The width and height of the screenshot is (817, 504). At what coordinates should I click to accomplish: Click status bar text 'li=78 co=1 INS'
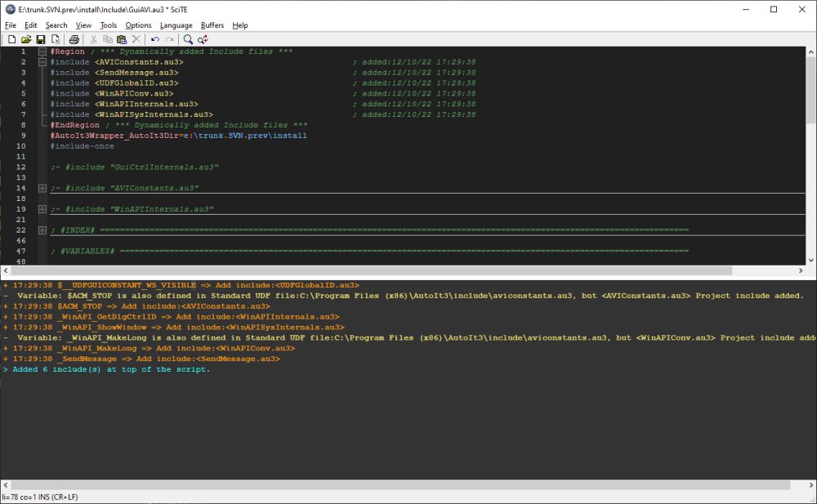coord(40,497)
